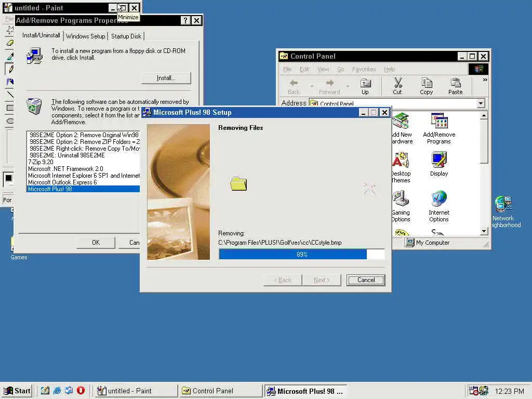Screen dimensions: 532x399
Task: Click the Cut toolbar icon
Action: tap(397, 86)
